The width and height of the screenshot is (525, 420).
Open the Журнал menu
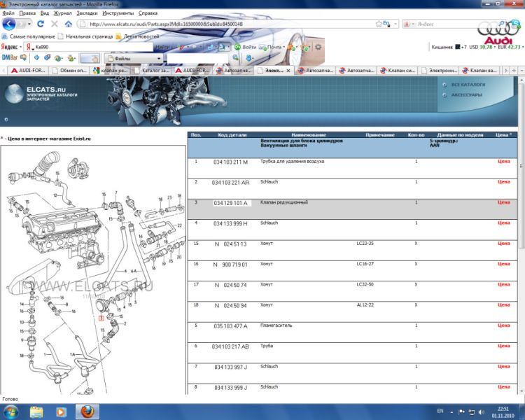62,13
